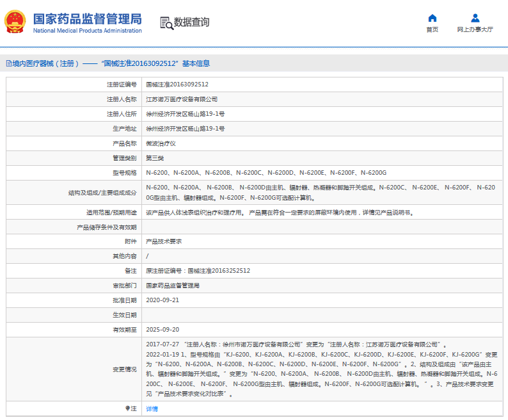The width and height of the screenshot is (508, 420).
Task: Click the 适用范围/预期用途 row label
Action: pos(111,213)
